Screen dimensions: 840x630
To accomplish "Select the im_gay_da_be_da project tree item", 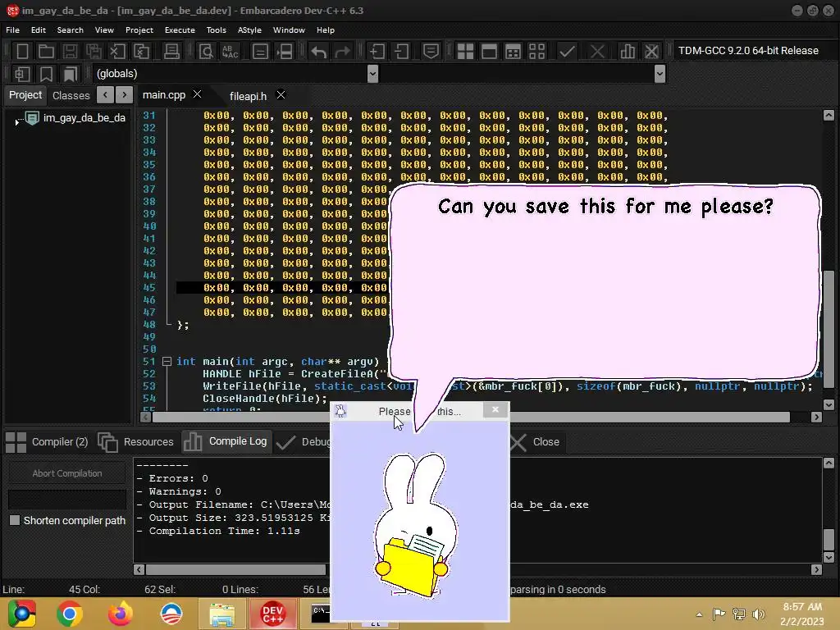I will pyautogui.click(x=84, y=118).
